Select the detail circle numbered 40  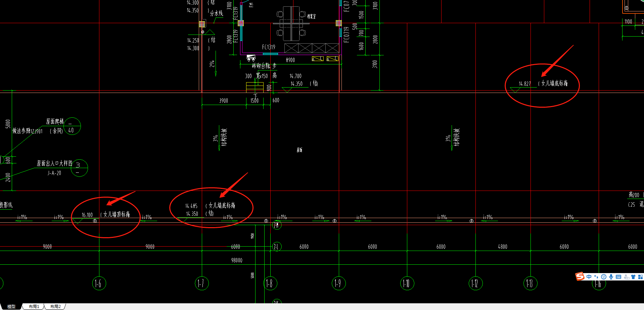coord(72,126)
